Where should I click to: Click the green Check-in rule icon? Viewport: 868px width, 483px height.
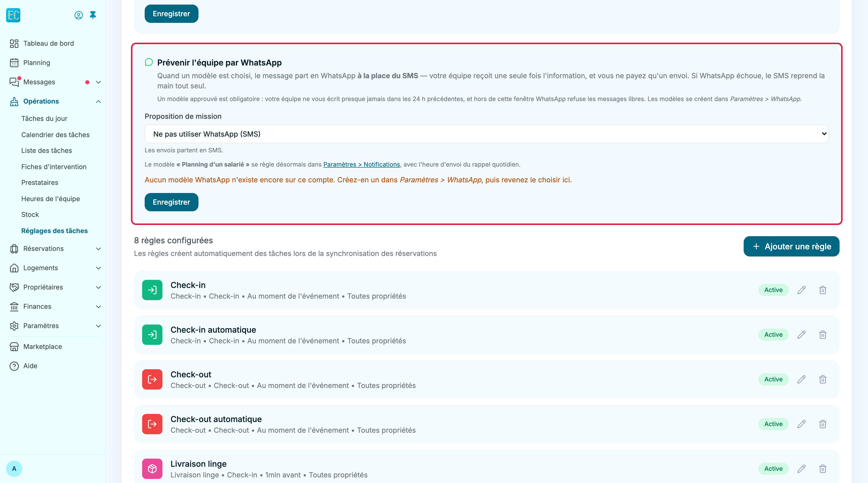click(x=152, y=290)
